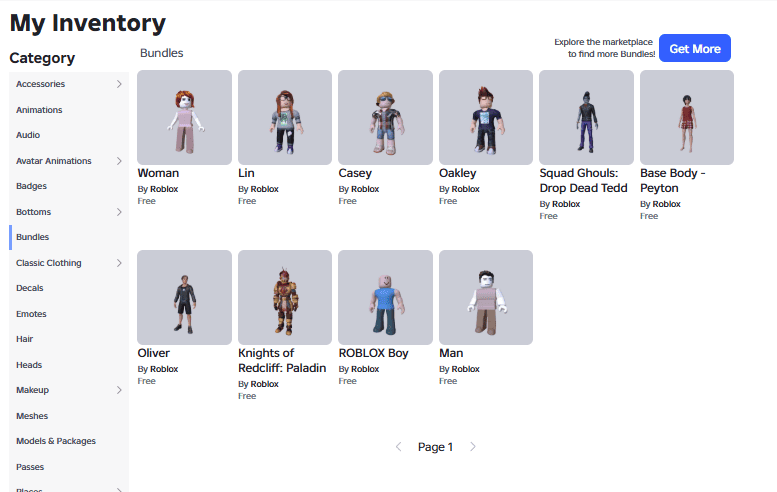Open the Oliver bundle thumbnail
The image size is (777, 492).
[184, 297]
